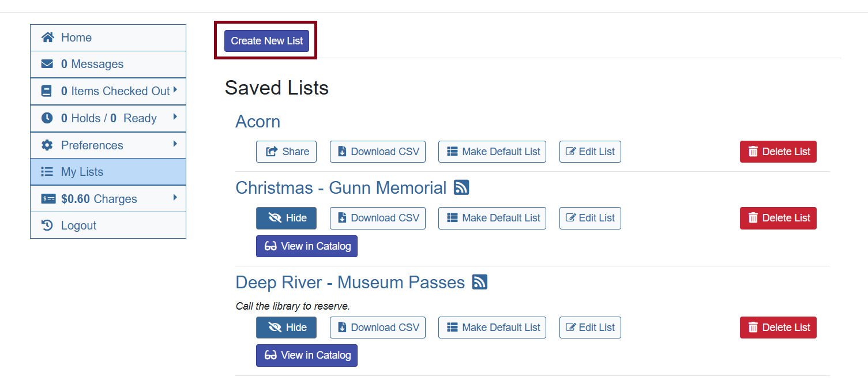
Task: Click the download icon for Acorn's CSV export
Action: click(x=343, y=151)
